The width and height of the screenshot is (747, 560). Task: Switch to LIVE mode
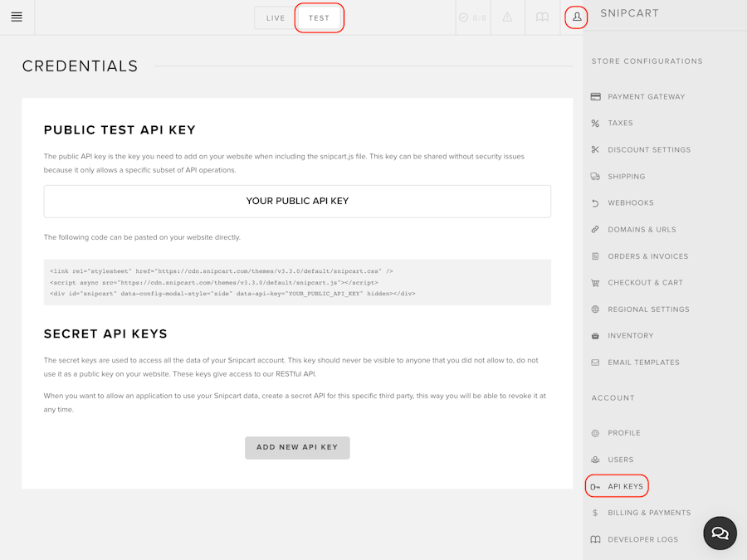[276, 18]
